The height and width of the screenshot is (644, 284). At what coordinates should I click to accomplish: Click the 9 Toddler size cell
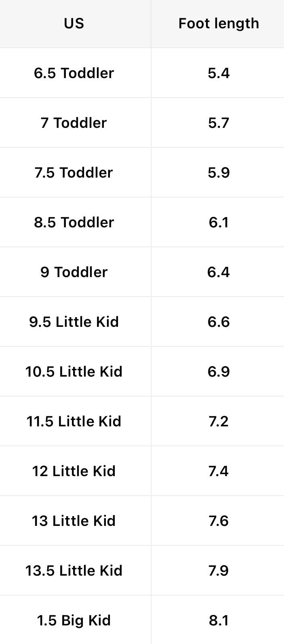pyautogui.click(x=74, y=272)
